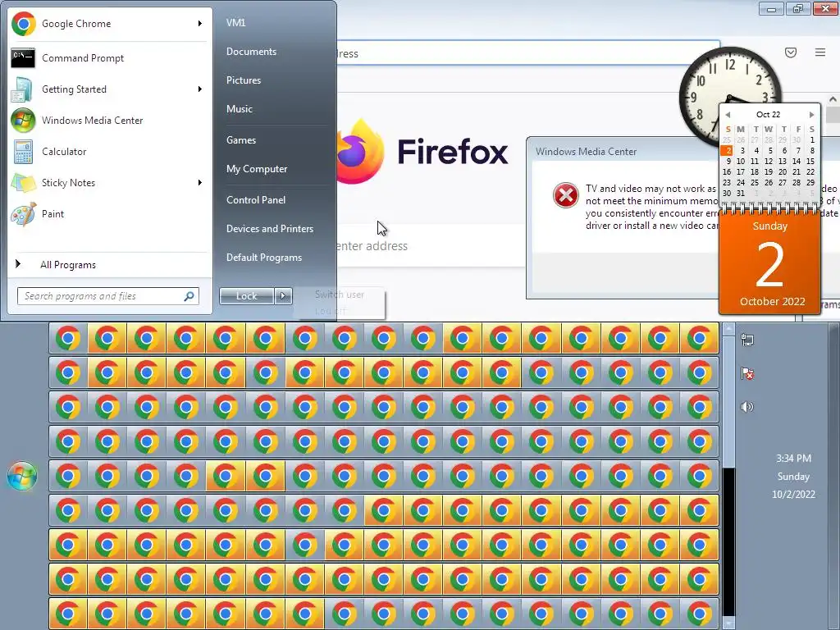
Task: Select the highlighted date 2 in calendar grid
Action: (x=727, y=151)
